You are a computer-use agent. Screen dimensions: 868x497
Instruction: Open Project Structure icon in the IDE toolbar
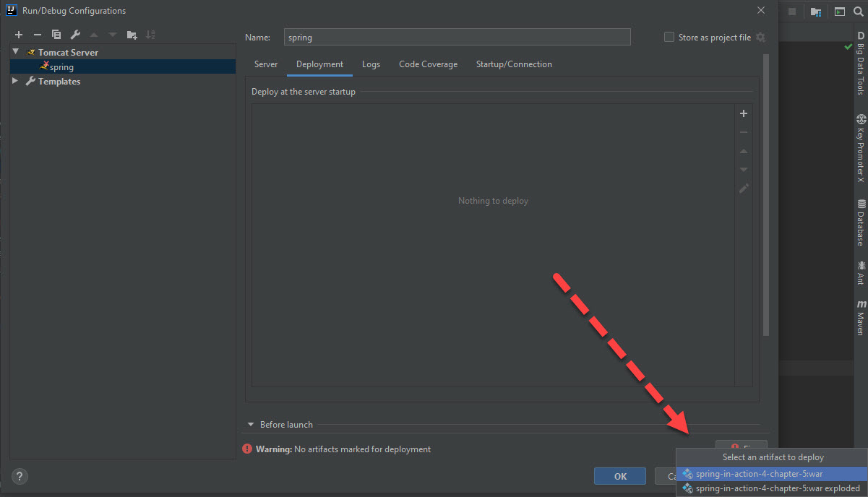815,12
